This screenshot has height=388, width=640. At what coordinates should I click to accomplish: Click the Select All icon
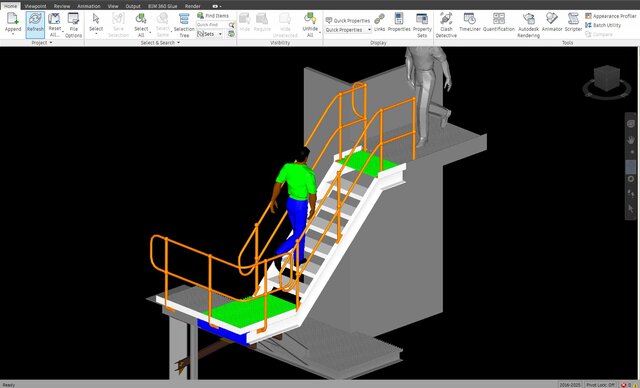coord(141,18)
